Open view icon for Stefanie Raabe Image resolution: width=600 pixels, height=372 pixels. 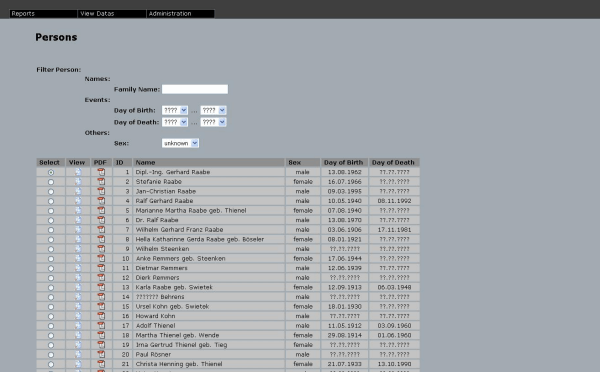tap(78, 181)
